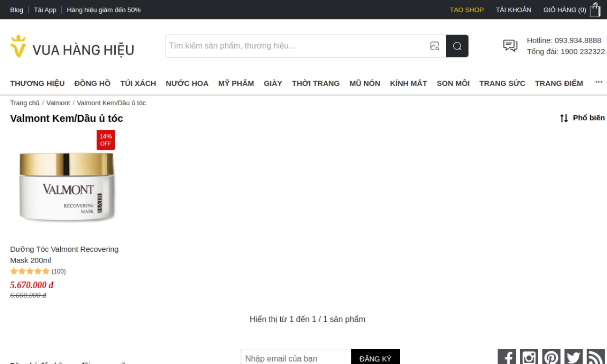The image size is (607, 364).
Task: Click the black search magnifier button
Action: 457,46
